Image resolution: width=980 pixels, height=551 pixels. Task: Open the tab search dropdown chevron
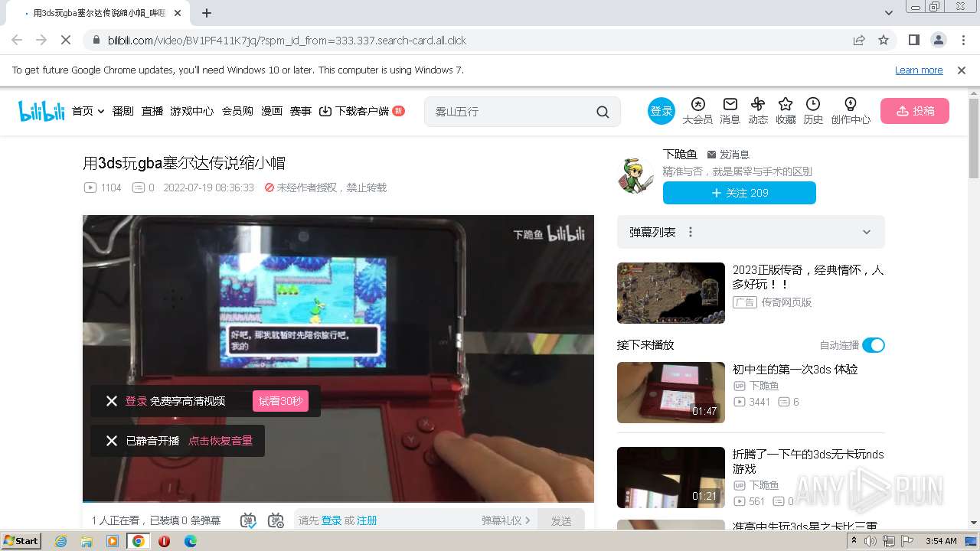889,13
